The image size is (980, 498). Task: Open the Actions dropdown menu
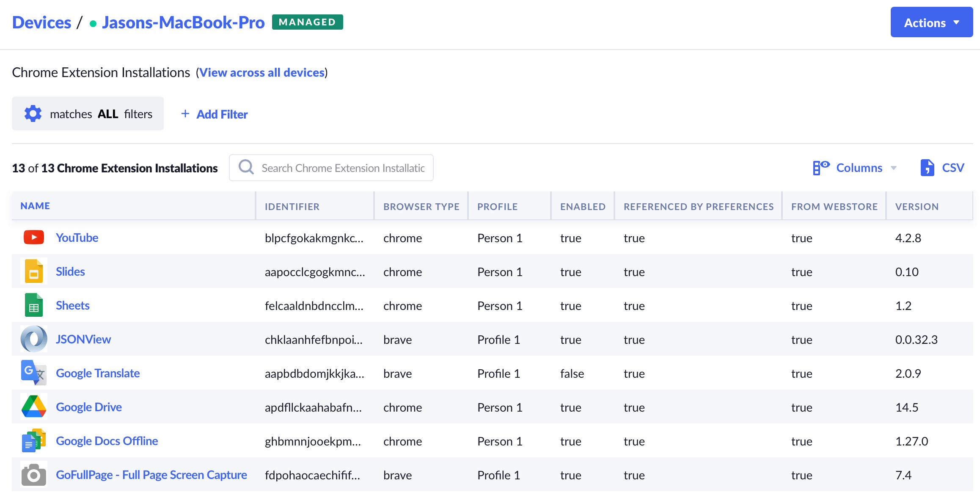coord(931,22)
